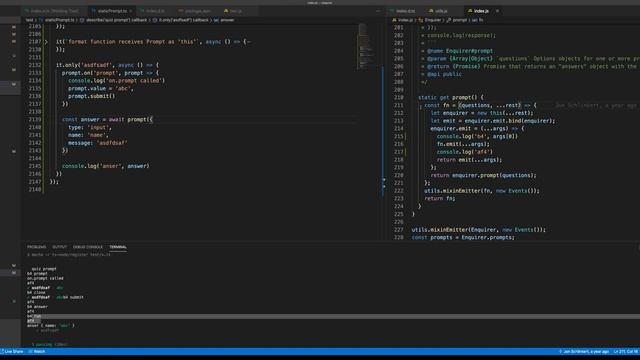Click the Live Share status bar item

pyautogui.click(x=12, y=351)
